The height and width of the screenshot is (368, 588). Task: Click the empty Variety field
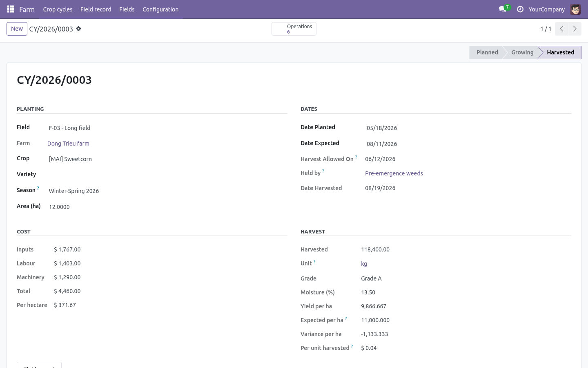pos(168,175)
